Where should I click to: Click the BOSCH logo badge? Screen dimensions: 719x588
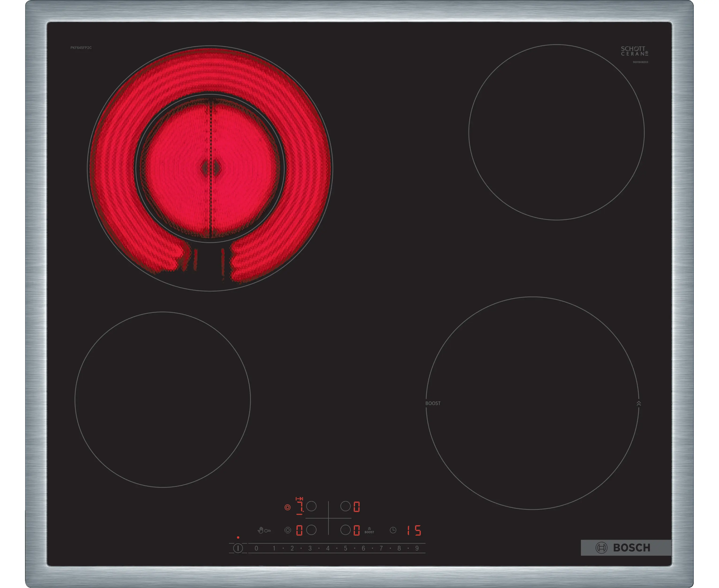click(626, 548)
